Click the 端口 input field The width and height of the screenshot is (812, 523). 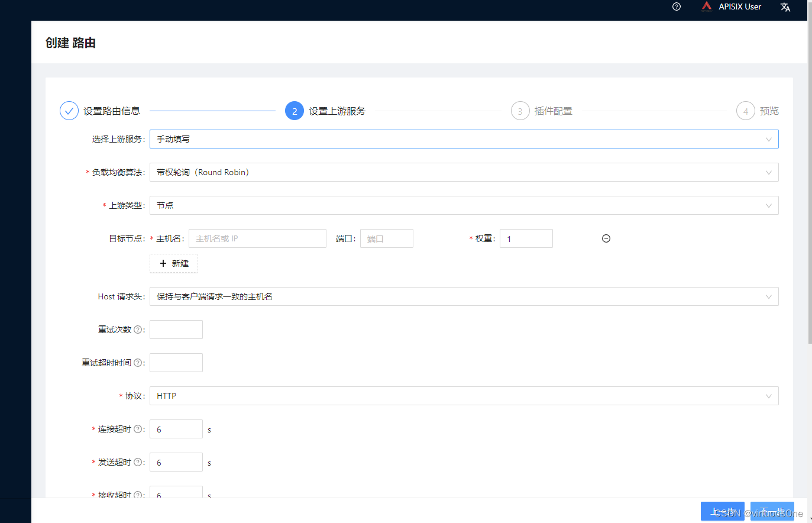click(387, 238)
